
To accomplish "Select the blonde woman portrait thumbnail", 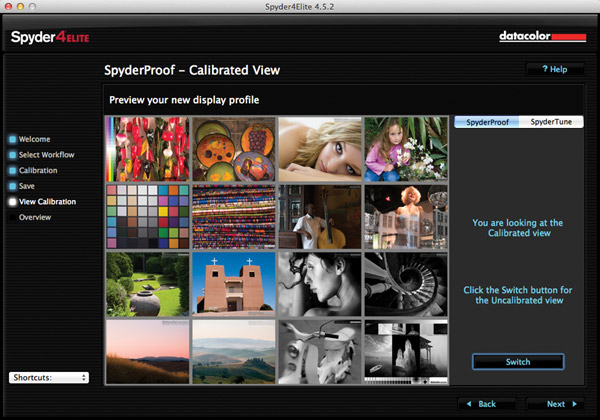I will pyautogui.click(x=320, y=149).
